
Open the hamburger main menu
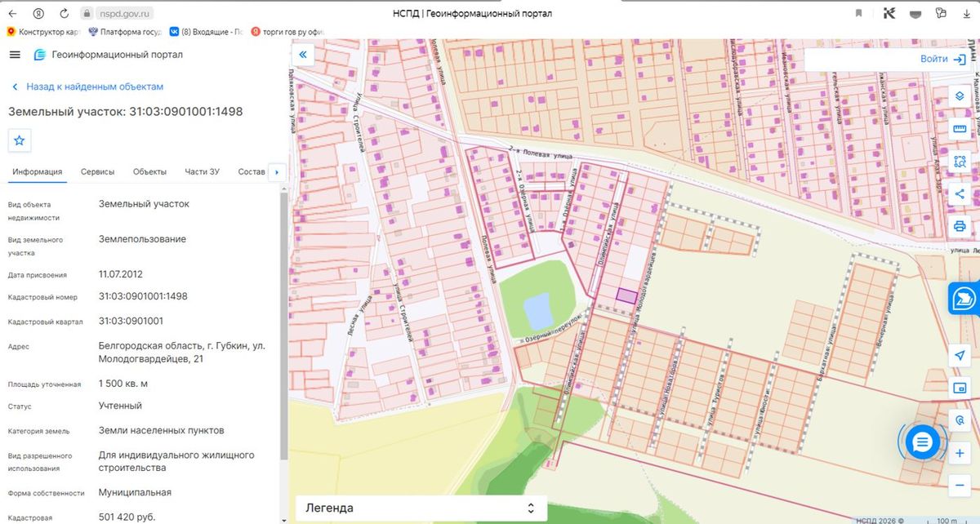pos(15,55)
